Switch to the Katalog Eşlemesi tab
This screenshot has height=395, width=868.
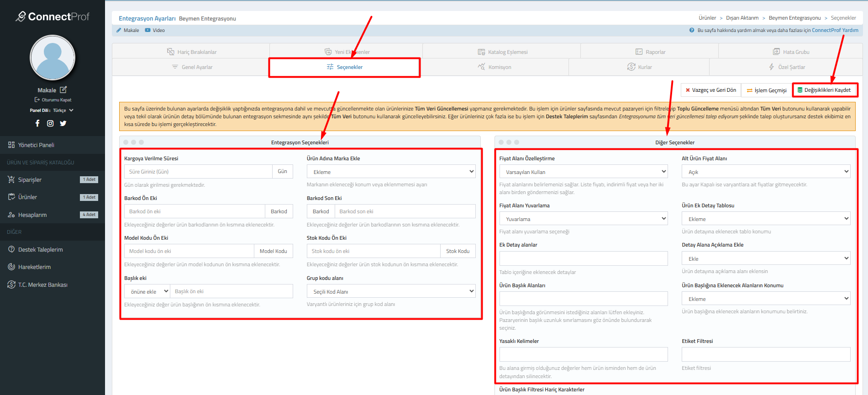click(x=502, y=52)
